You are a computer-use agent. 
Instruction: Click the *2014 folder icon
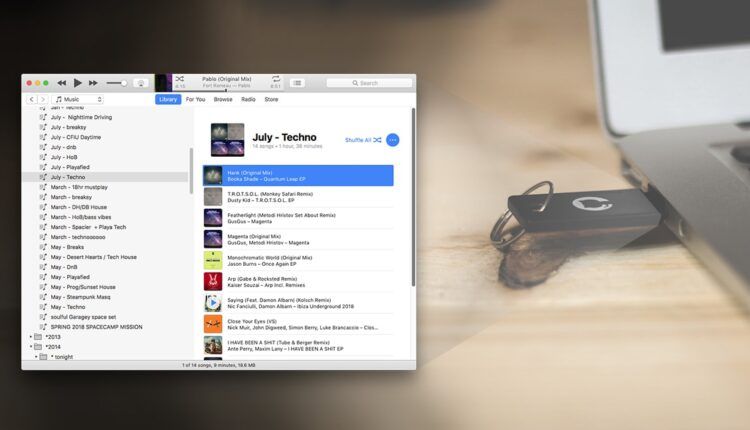pos(38,347)
